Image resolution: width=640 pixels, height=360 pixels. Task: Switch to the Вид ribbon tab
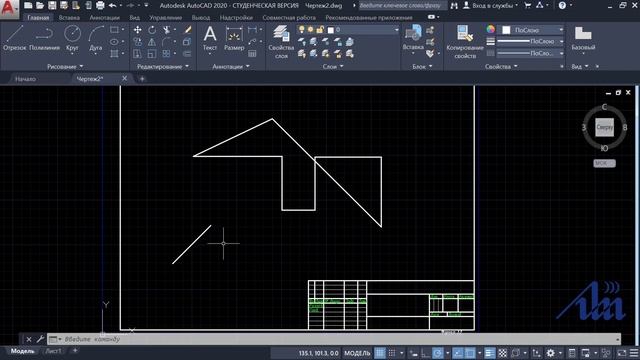click(x=134, y=18)
